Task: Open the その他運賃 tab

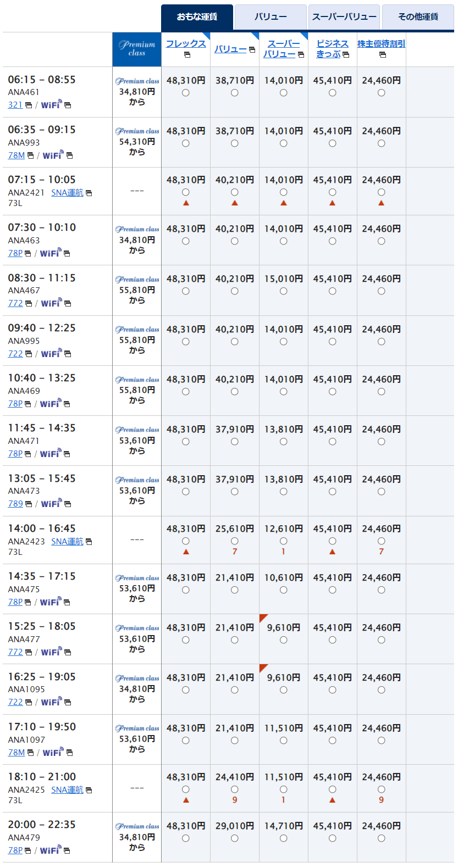Action: tap(418, 17)
